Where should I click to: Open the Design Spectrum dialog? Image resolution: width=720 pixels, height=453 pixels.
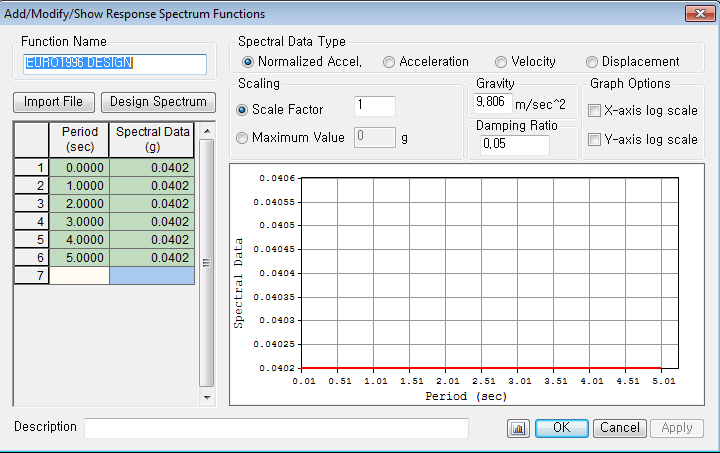158,102
